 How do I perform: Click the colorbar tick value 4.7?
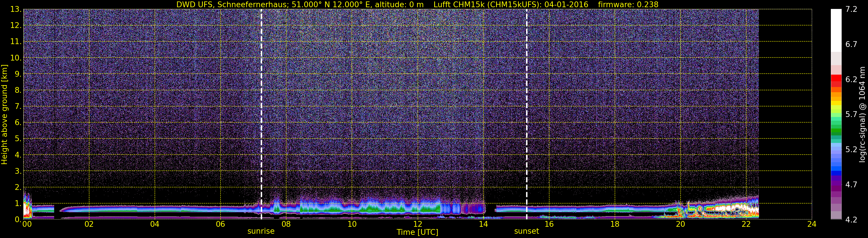click(851, 184)
